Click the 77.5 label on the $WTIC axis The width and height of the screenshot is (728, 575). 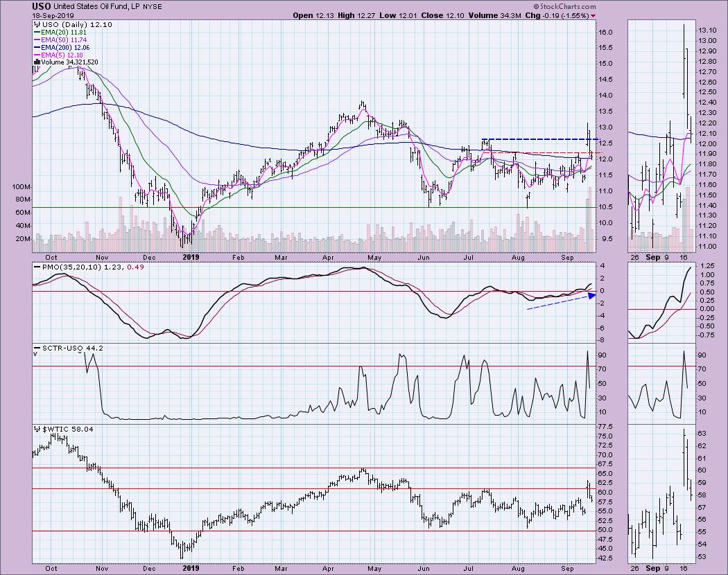pos(605,427)
